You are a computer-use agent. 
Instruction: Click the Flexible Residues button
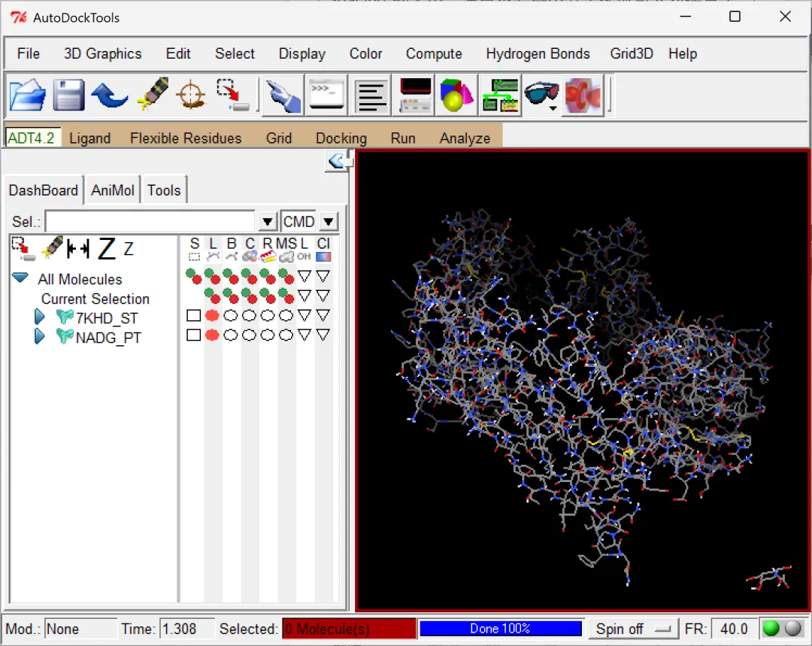pos(186,138)
